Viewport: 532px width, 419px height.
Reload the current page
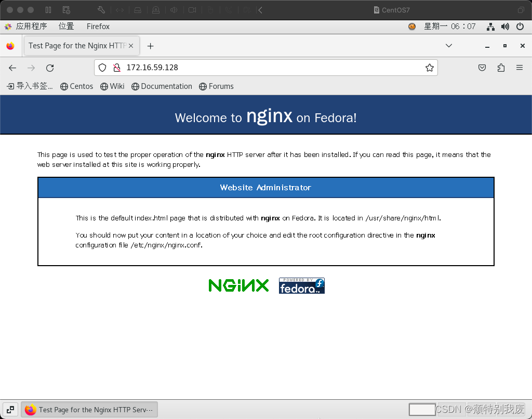pyautogui.click(x=50, y=68)
